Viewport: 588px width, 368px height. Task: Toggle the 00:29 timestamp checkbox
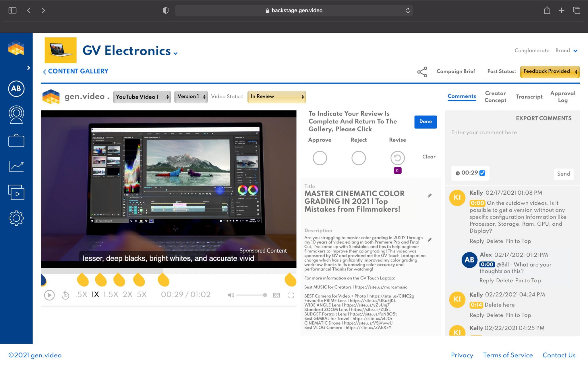pyautogui.click(x=482, y=173)
